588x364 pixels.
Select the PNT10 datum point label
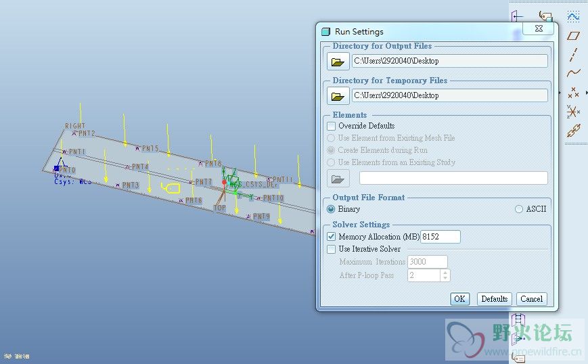(x=273, y=198)
